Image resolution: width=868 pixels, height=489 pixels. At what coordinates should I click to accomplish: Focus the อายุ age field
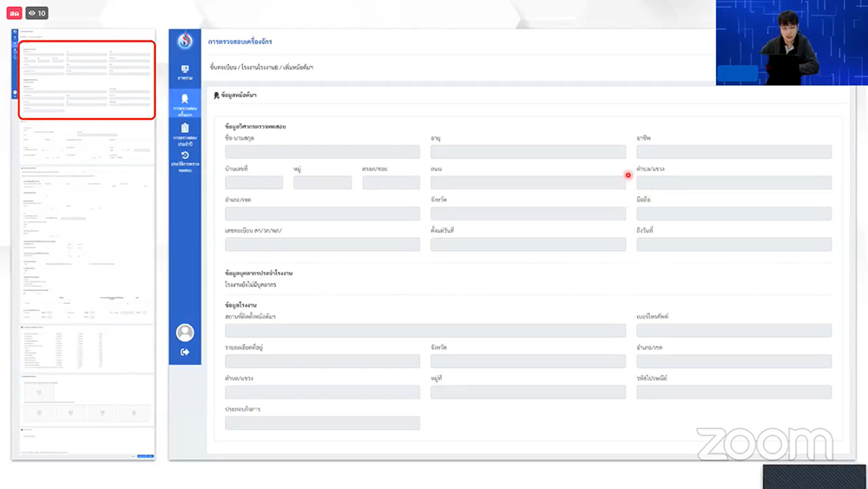coord(528,152)
